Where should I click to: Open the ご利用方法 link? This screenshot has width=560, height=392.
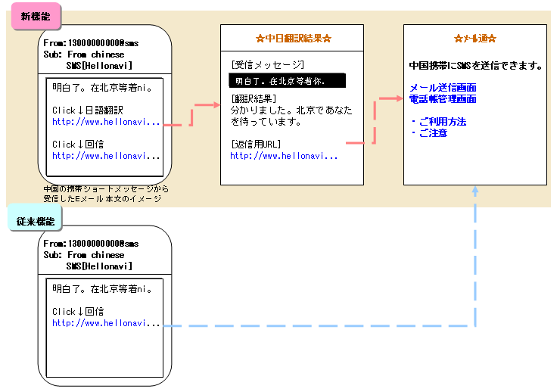coord(443,122)
